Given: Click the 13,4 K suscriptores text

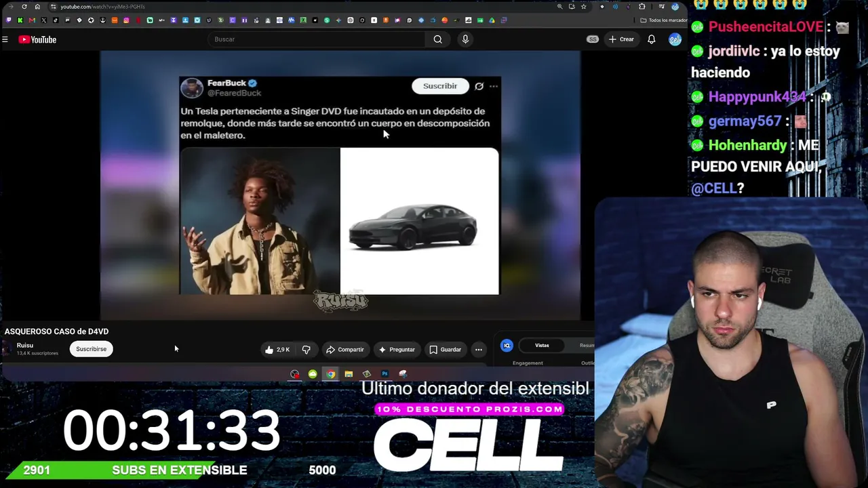Looking at the screenshot, I should 37,353.
